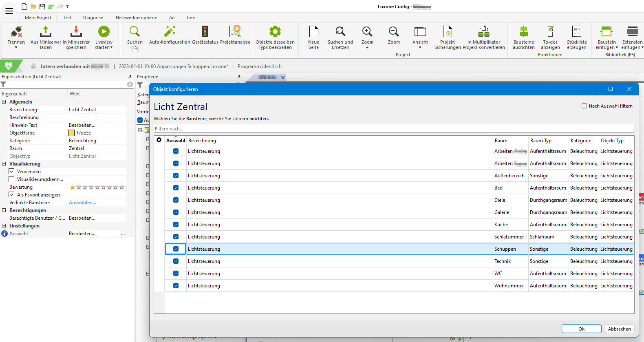Click info icon beside Auswahl property
Screen dimensions: 644x342
pos(4,234)
